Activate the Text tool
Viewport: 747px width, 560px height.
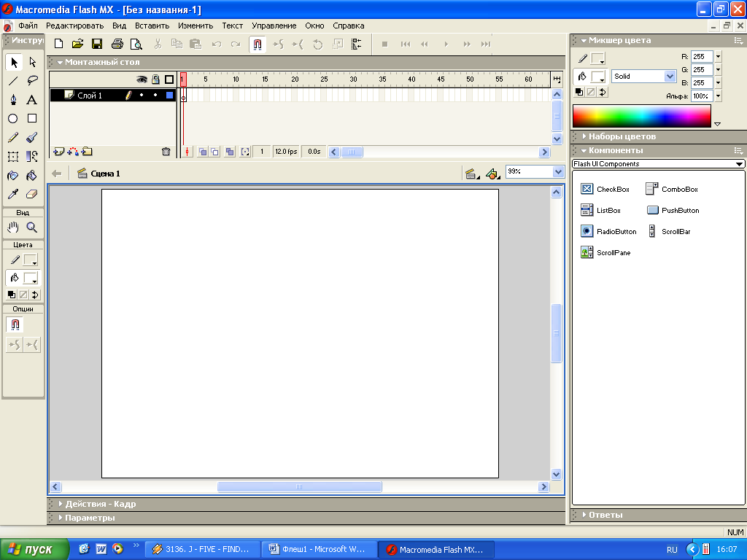(32, 99)
